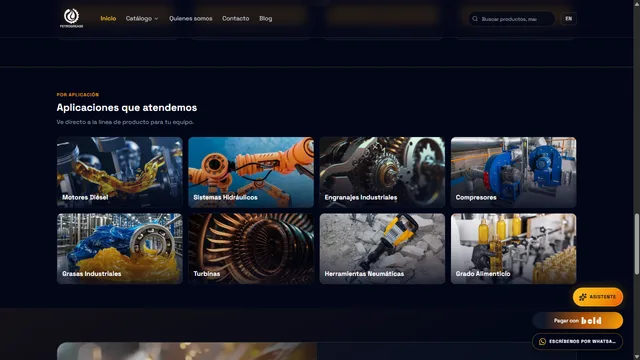This screenshot has width=640, height=360.
Task: Click Pagar con bold button
Action: (578, 321)
